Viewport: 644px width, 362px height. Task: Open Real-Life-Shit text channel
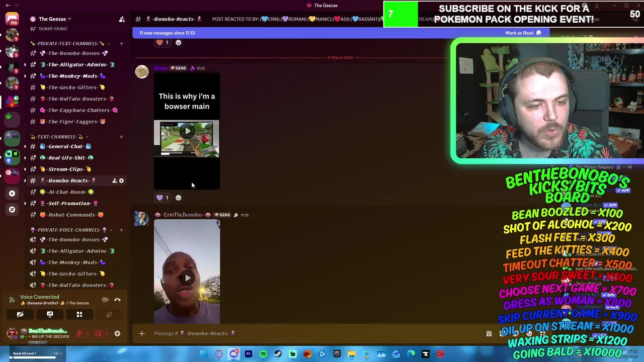point(67,158)
